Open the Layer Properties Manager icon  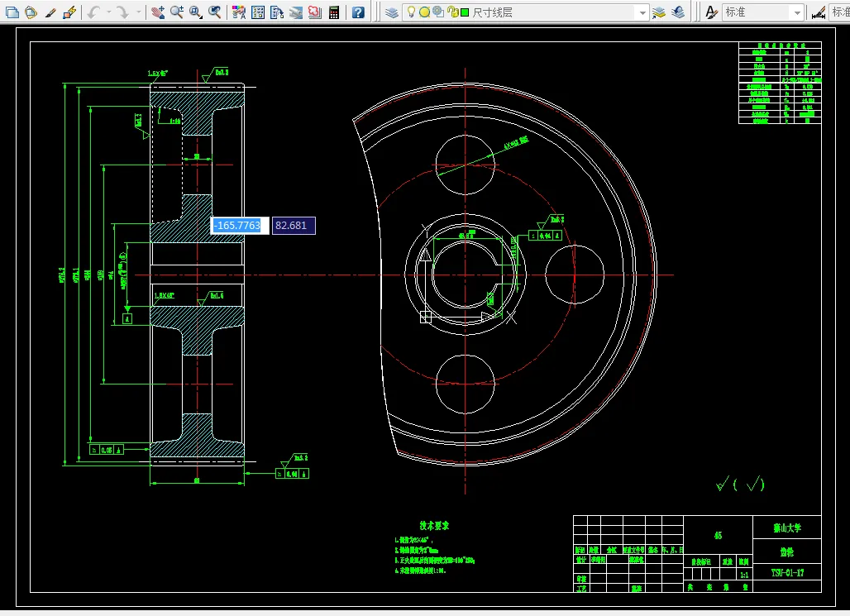tap(392, 12)
